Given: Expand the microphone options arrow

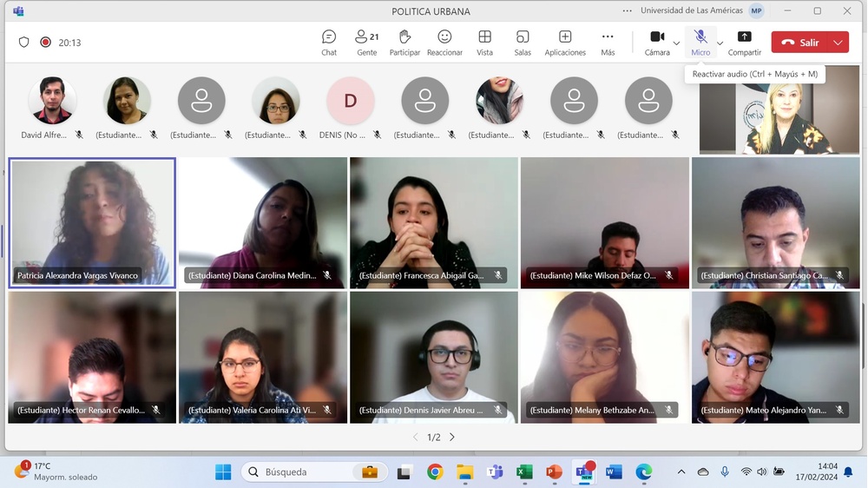Looking at the screenshot, I should point(720,43).
